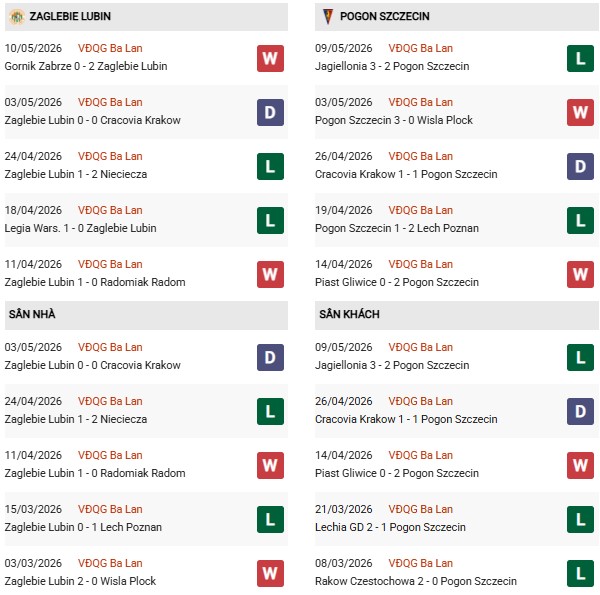This screenshot has width=600, height=595.
Task: Click the POGON SZCZECIN team name header
Action: 385,16
